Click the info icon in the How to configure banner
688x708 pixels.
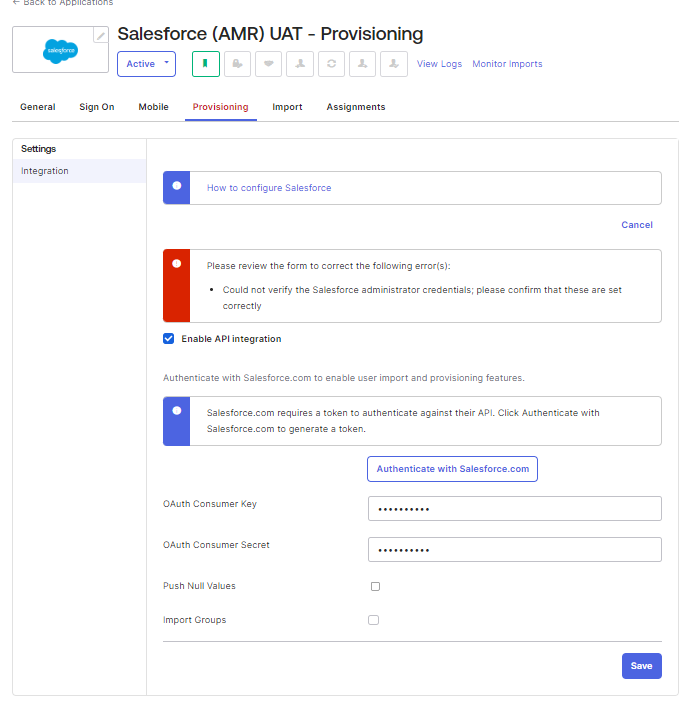coord(177,186)
